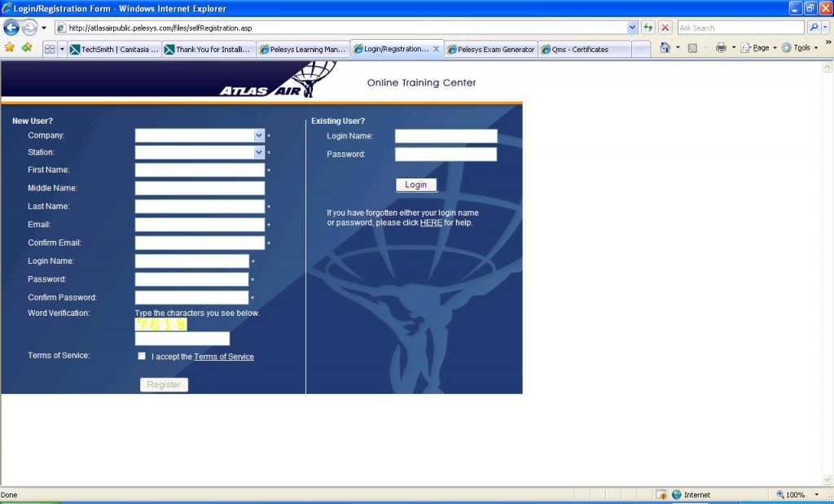Viewport: 834px width, 504px height.
Task: Expand the Company dropdown
Action: 259,136
